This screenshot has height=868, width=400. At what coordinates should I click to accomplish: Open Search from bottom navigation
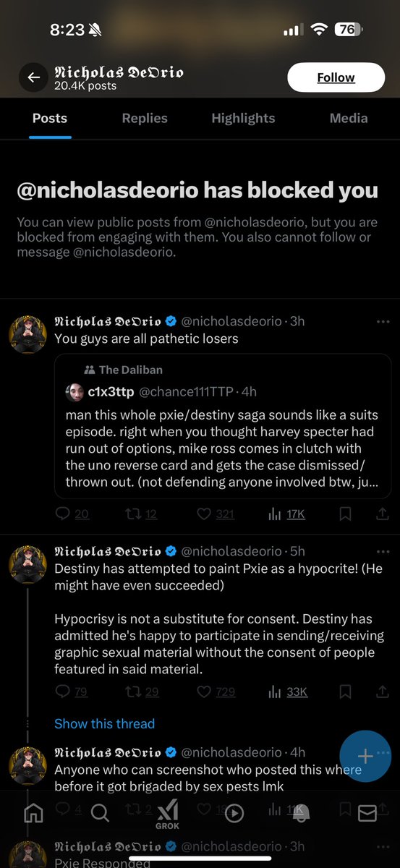(100, 814)
